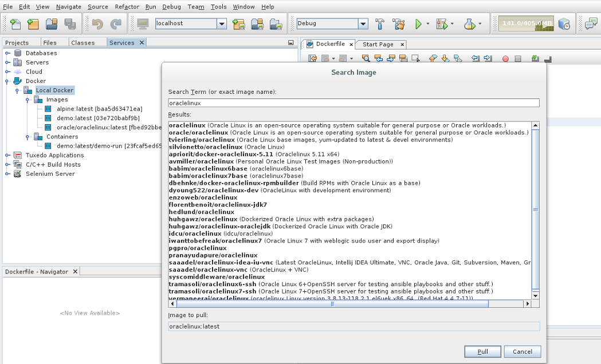Select the oracle/oraclelinux search result
The width and height of the screenshot is (601, 364).
(349, 132)
